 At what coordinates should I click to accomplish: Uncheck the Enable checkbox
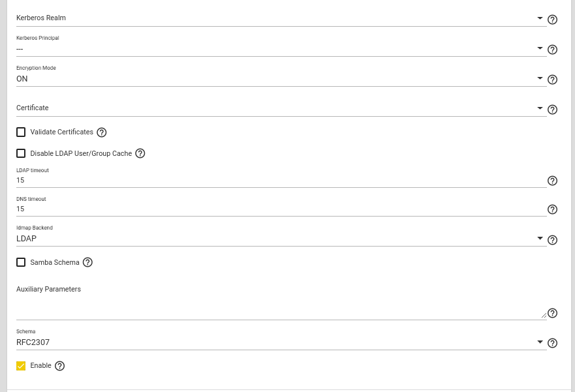(x=21, y=366)
